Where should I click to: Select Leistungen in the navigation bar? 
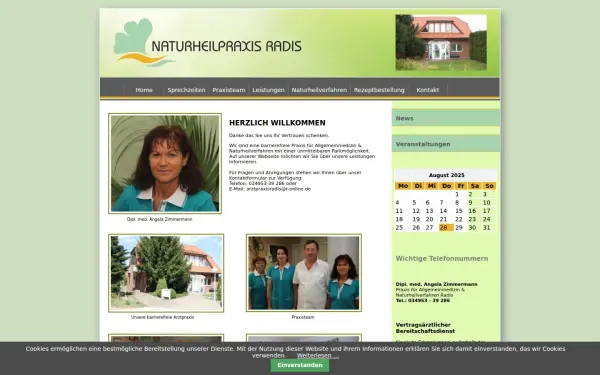pos(268,90)
